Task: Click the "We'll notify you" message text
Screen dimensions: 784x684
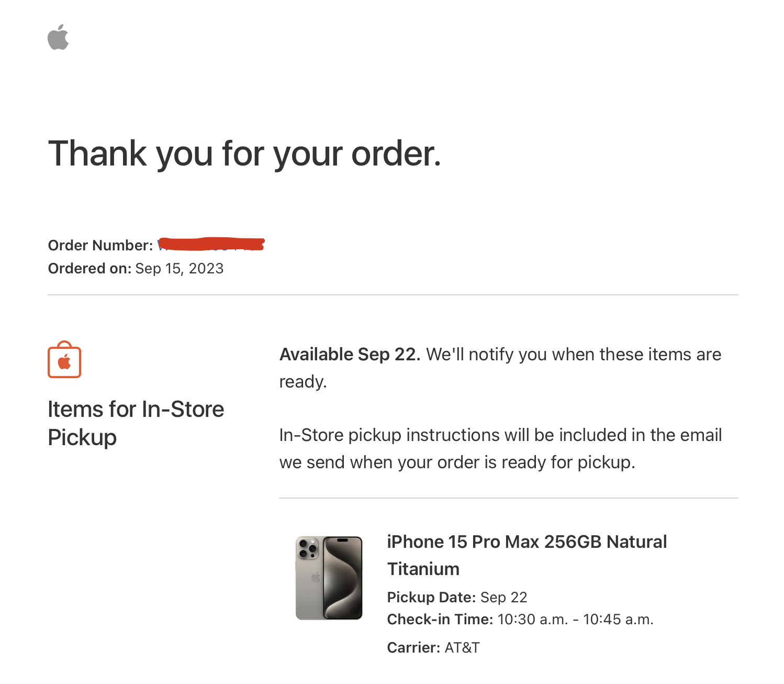Action: pyautogui.click(x=573, y=355)
